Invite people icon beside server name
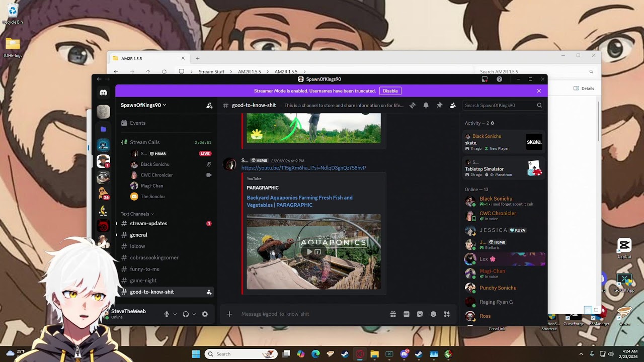The height and width of the screenshot is (362, 644). [x=209, y=106]
